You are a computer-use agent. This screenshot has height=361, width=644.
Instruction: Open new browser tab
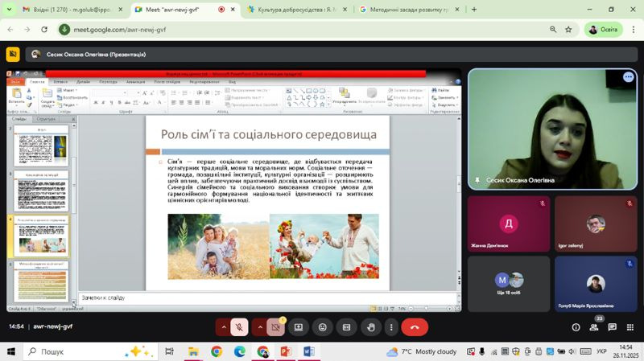[474, 10]
